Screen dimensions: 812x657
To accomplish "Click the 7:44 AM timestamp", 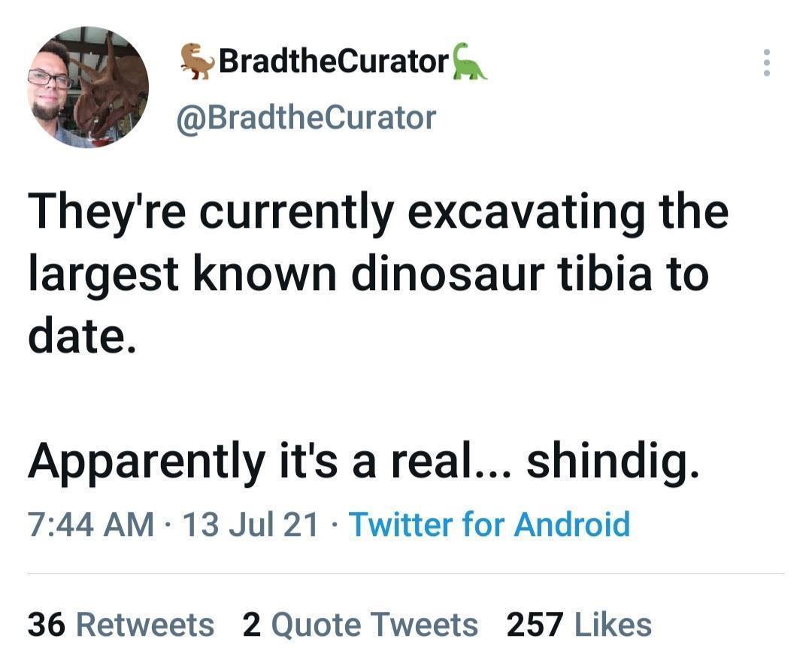I will tap(90, 524).
